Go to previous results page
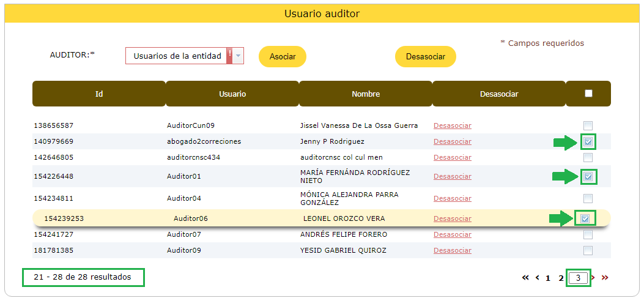The image size is (644, 298). point(538,278)
